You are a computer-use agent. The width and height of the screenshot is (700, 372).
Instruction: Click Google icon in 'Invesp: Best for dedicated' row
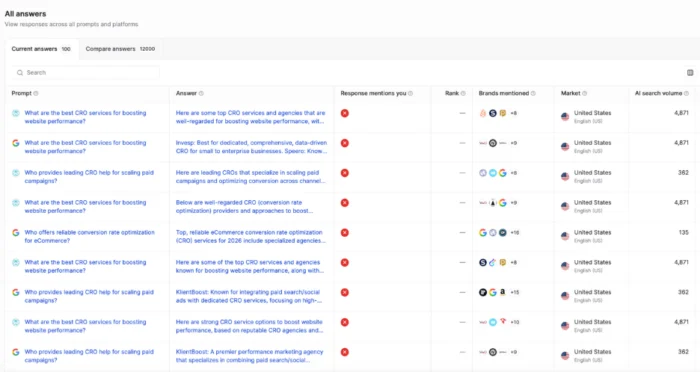click(16, 143)
